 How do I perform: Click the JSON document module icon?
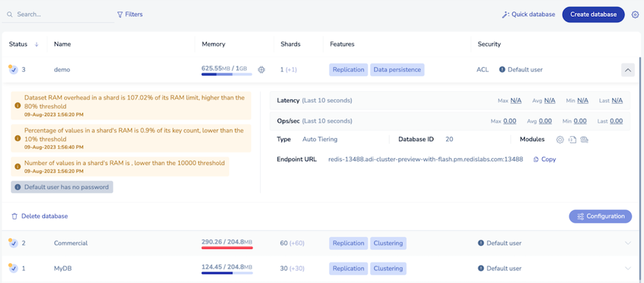pos(572,139)
